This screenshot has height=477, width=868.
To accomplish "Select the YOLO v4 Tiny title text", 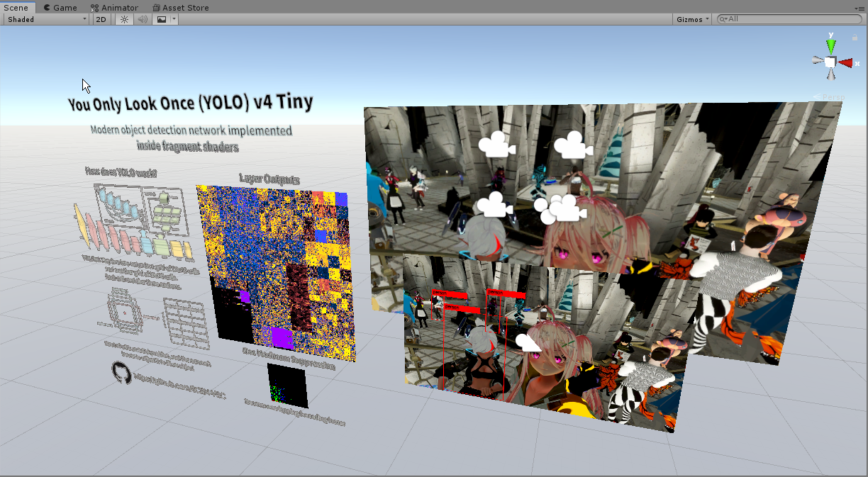I will click(190, 103).
